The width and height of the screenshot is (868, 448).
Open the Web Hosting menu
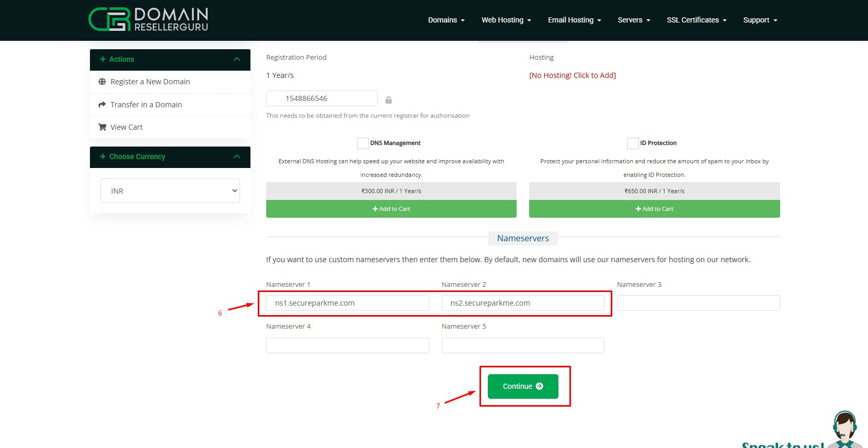[x=506, y=20]
